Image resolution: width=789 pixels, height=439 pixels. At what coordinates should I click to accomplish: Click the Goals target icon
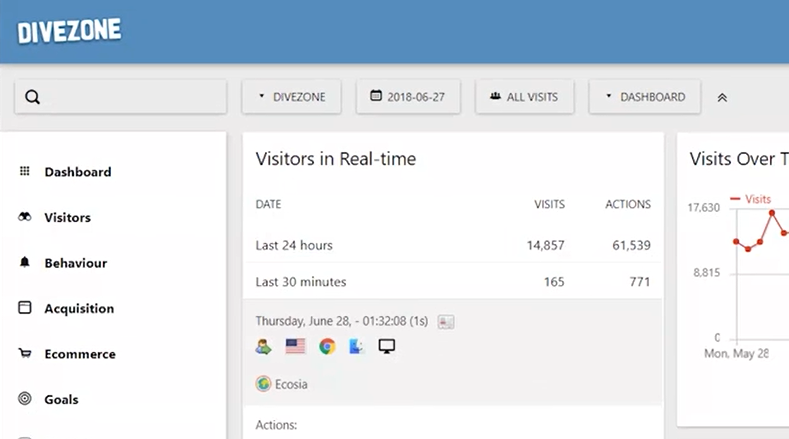[x=25, y=399]
